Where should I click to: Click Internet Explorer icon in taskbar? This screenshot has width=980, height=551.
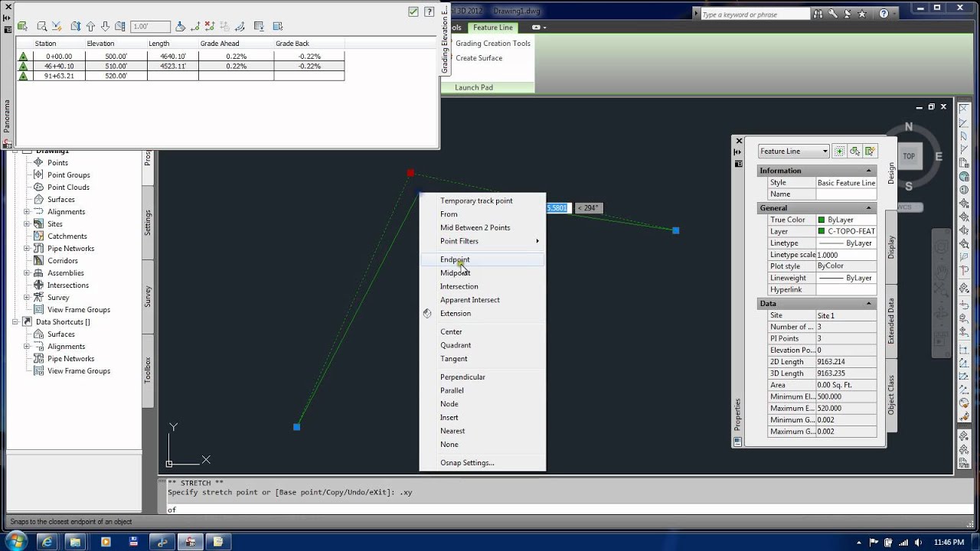pyautogui.click(x=47, y=541)
